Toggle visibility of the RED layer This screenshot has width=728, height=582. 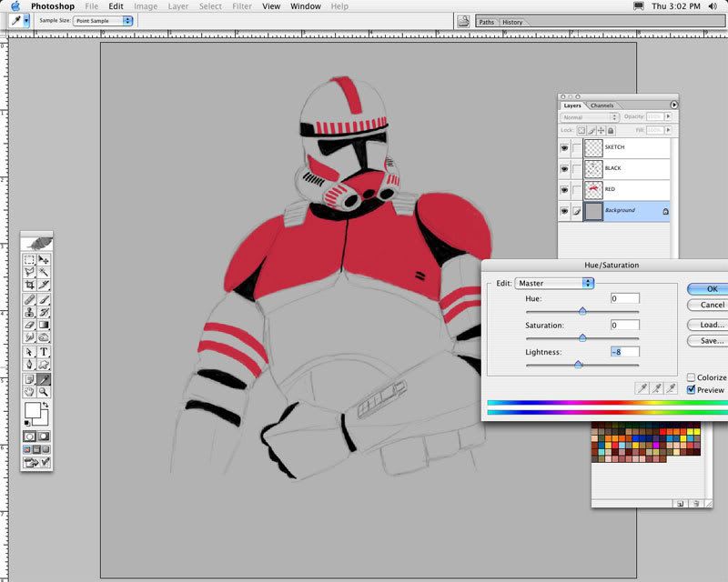coord(564,190)
